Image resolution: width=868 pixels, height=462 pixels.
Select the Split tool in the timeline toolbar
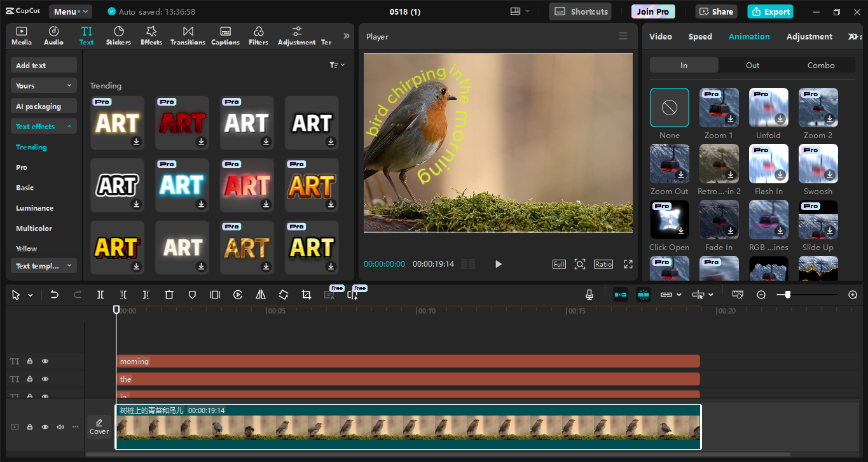coord(100,295)
